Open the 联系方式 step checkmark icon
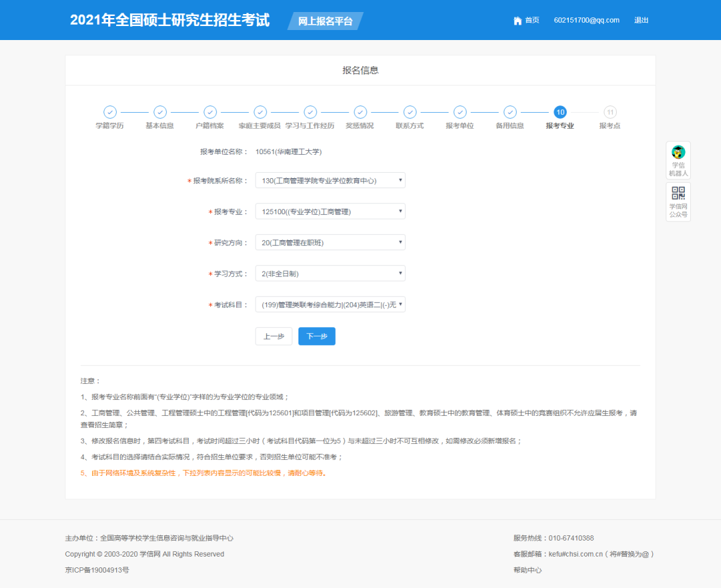The height and width of the screenshot is (588, 721). click(410, 112)
